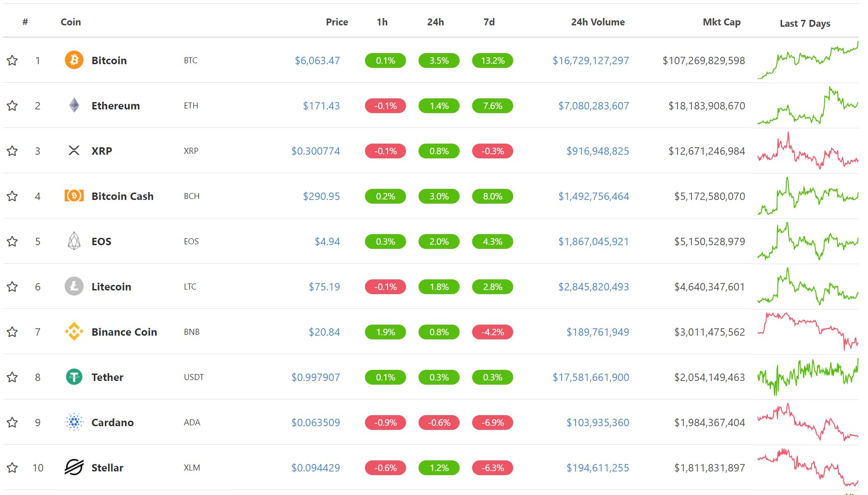Click the Last 7 Days header

click(805, 23)
